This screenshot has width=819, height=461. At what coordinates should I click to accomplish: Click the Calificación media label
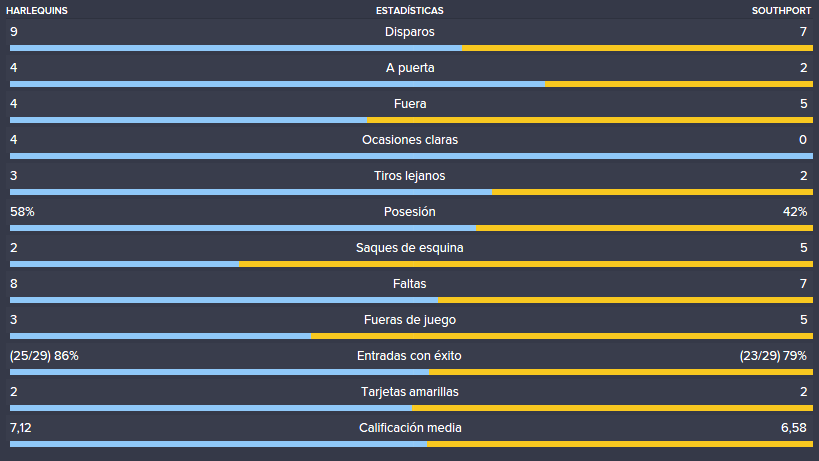(x=410, y=428)
